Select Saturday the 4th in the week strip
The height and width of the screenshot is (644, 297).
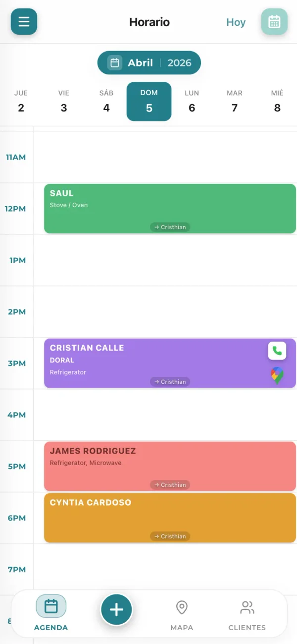[106, 102]
